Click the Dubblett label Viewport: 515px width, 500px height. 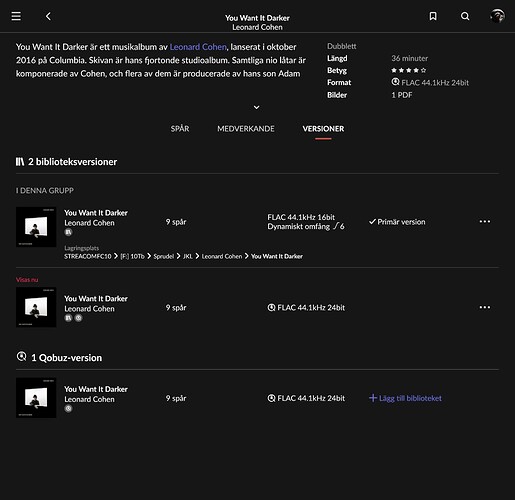coord(342,46)
